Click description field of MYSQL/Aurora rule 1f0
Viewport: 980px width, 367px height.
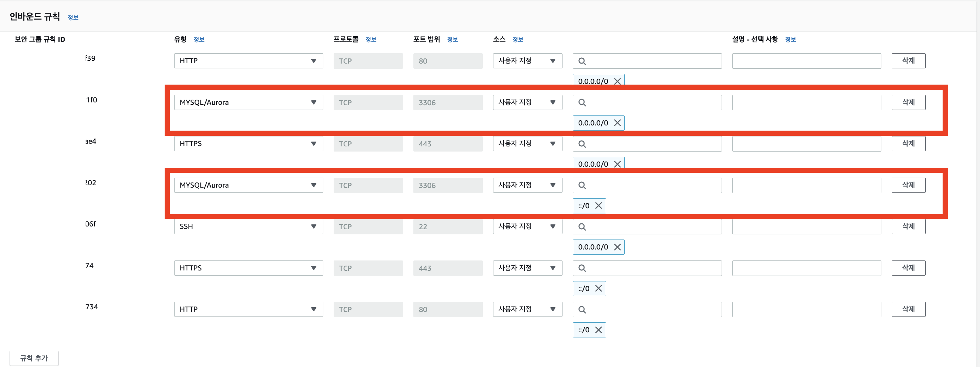[x=806, y=102]
